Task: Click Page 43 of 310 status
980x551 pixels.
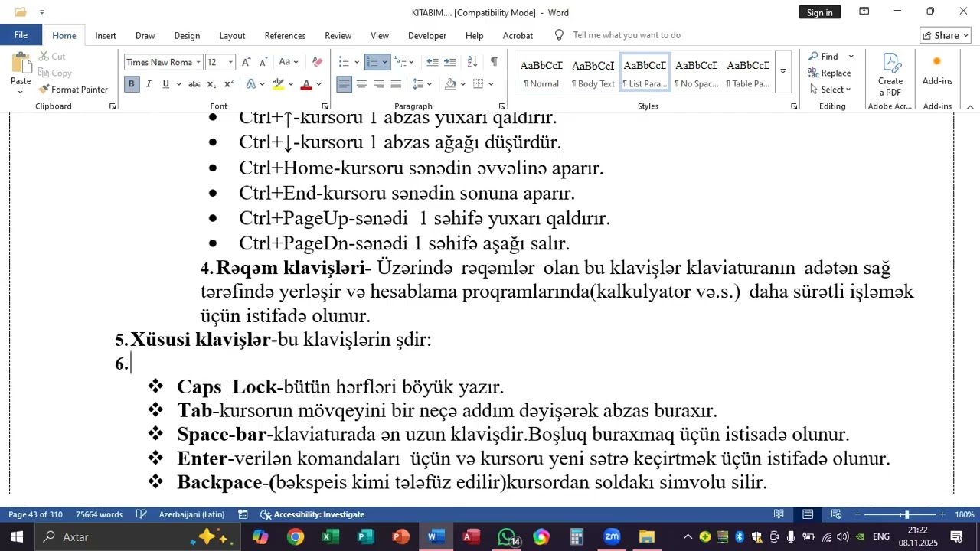Action: click(35, 514)
